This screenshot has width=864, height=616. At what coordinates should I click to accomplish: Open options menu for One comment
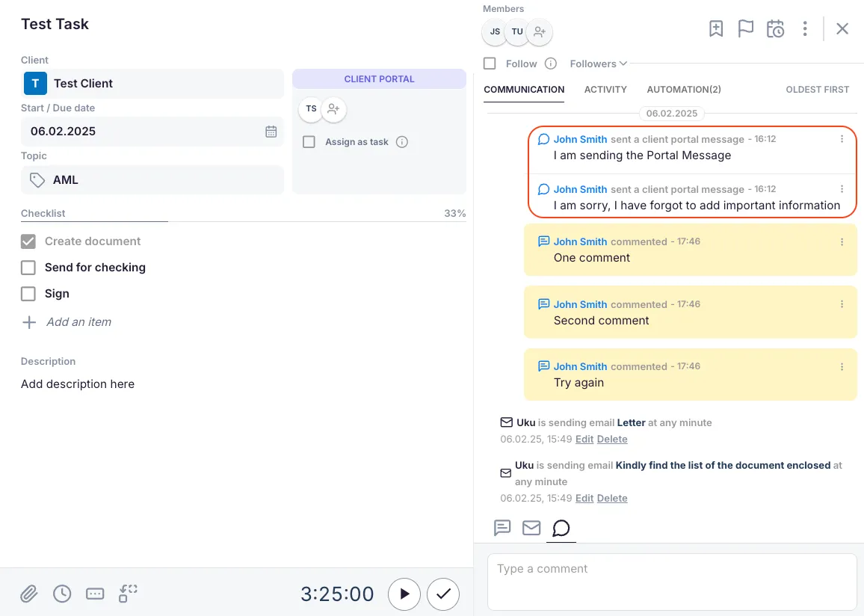(842, 242)
